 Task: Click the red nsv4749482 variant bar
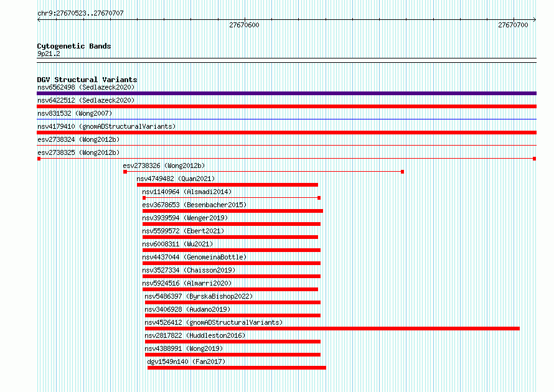point(228,185)
